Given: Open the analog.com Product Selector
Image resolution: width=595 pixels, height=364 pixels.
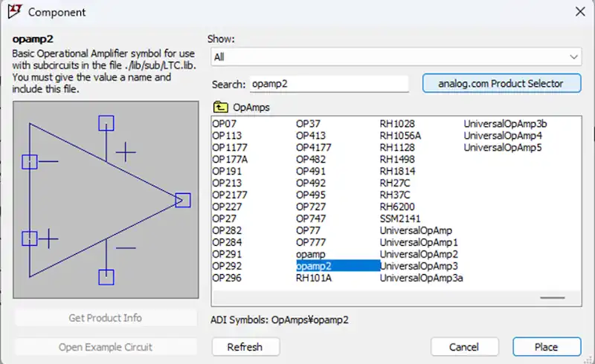Looking at the screenshot, I should tap(501, 84).
